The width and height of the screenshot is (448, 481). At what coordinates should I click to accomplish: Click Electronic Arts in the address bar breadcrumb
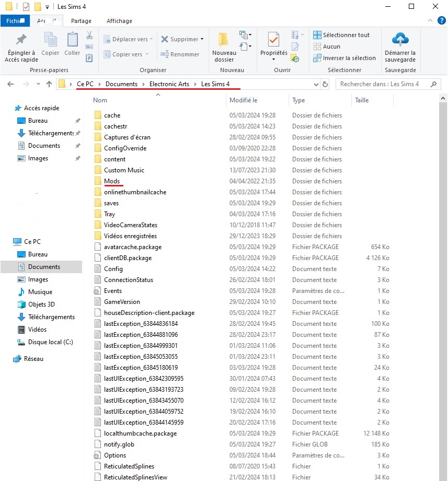pyautogui.click(x=169, y=84)
